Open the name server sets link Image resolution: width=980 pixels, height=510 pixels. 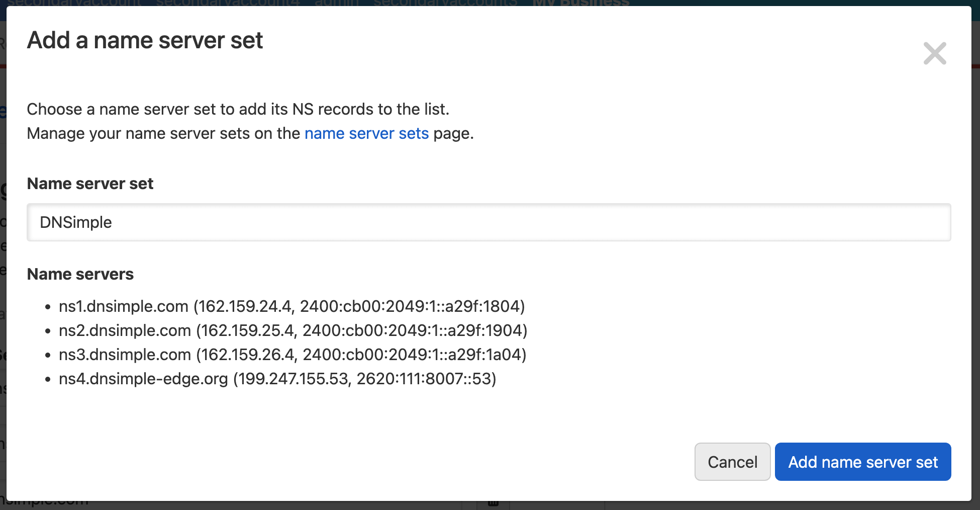[366, 133]
